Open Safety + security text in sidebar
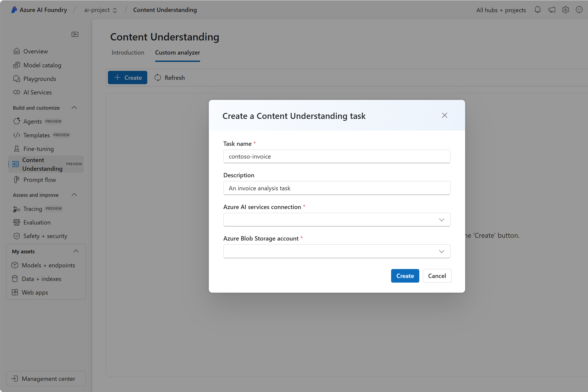The image size is (588, 392). (45, 236)
